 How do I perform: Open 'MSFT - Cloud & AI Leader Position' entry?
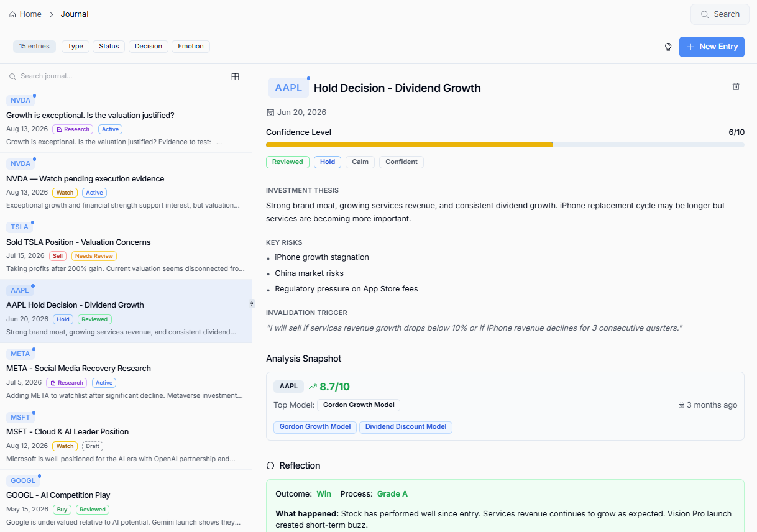pyautogui.click(x=126, y=438)
